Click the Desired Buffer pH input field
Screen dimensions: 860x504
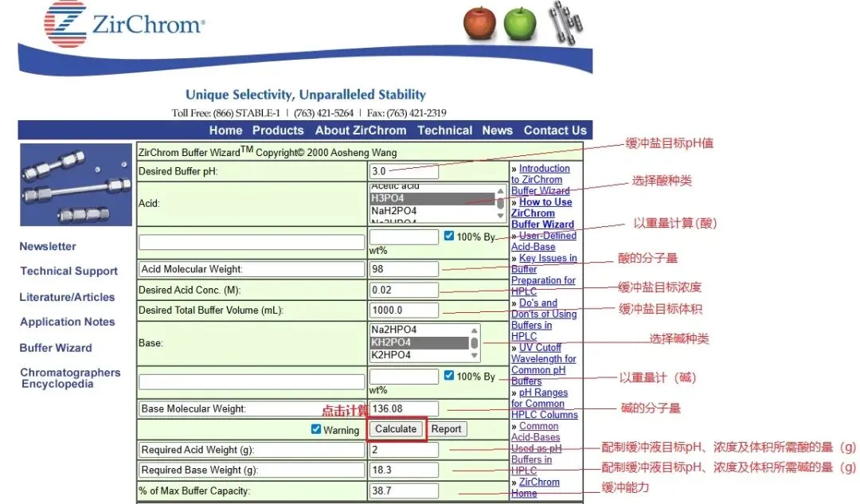[404, 171]
